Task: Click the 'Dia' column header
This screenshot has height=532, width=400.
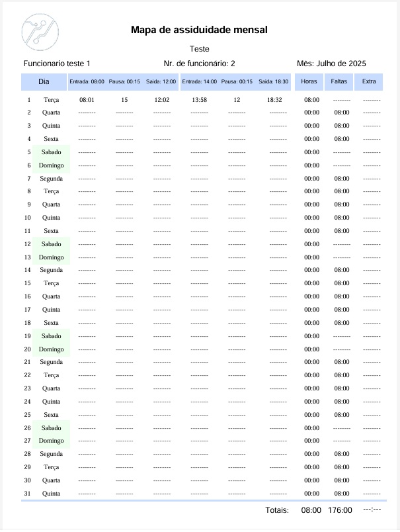Action: click(x=44, y=81)
